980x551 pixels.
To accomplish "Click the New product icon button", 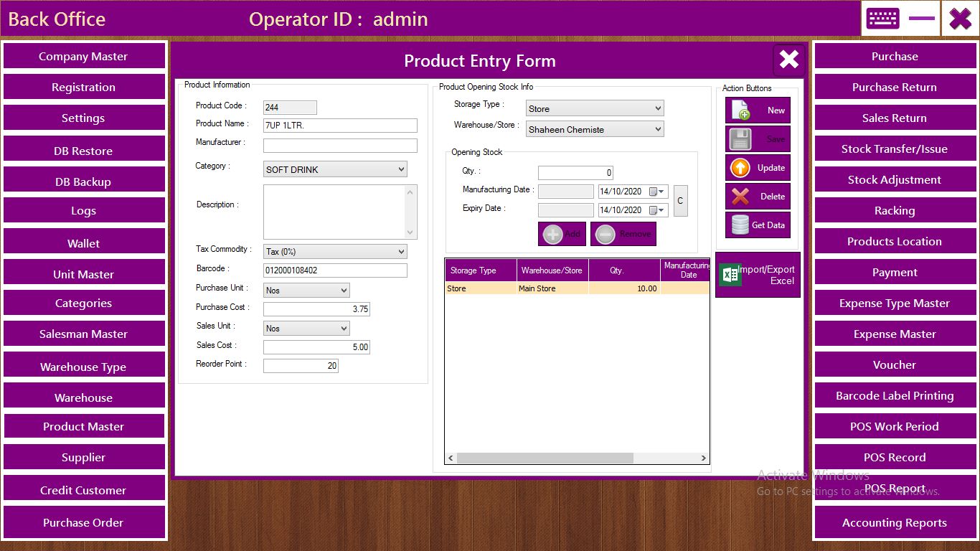I will [x=758, y=110].
